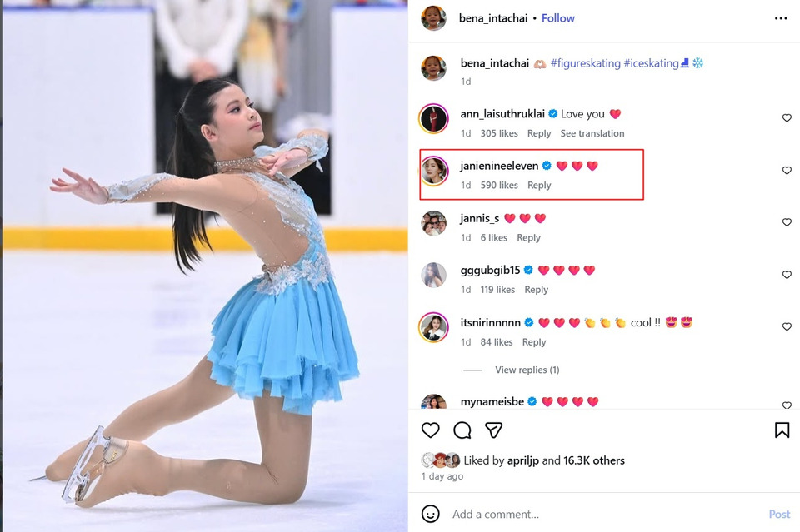
Task: Open the 16.3K others likes list
Action: coord(594,460)
